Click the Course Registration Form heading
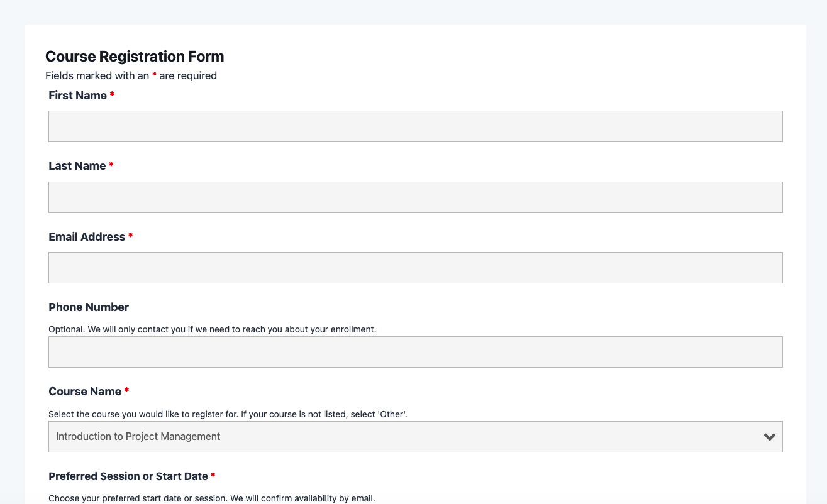 pyautogui.click(x=135, y=57)
